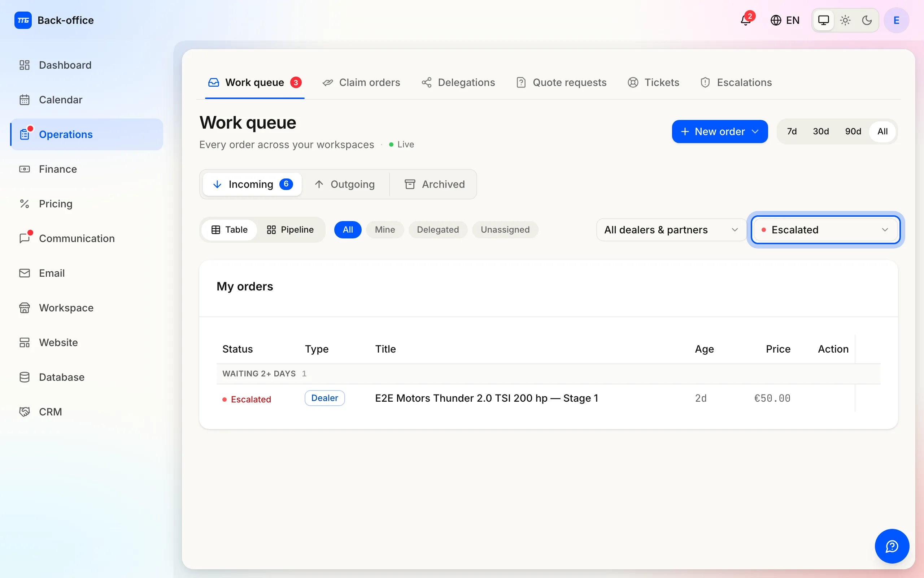Viewport: 924px width, 578px height.
Task: Click the Finance sidebar icon
Action: (x=25, y=169)
